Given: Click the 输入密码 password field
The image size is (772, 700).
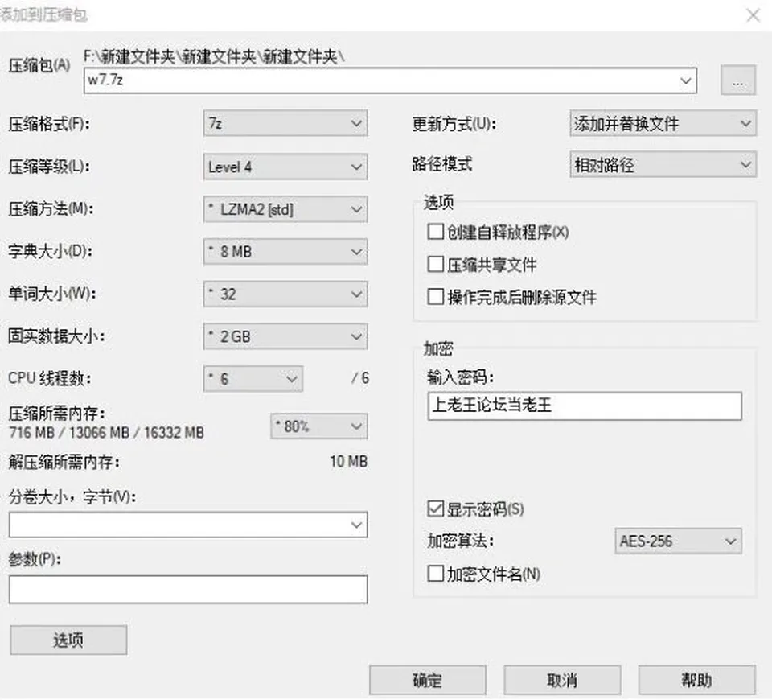Looking at the screenshot, I should [x=585, y=406].
